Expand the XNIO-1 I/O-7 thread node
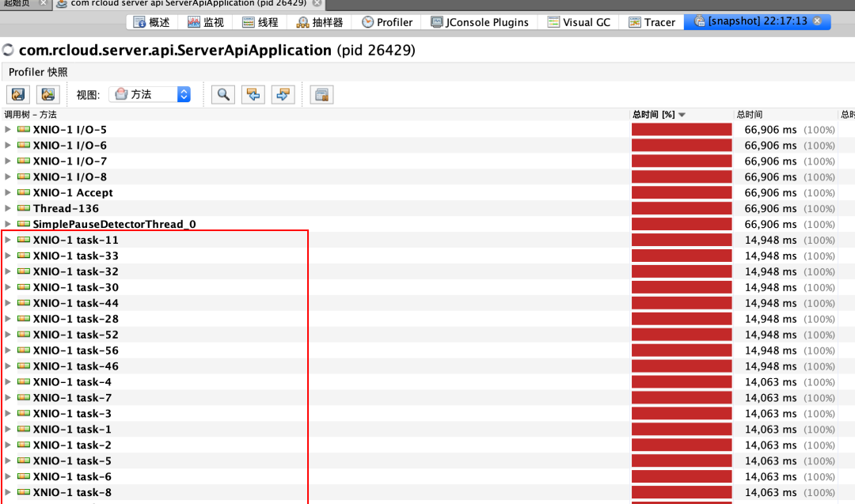 pos(8,161)
